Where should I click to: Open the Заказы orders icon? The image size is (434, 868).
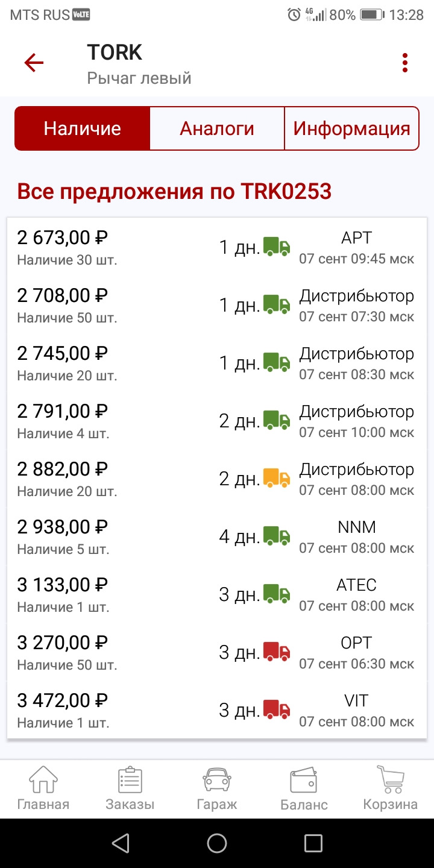[130, 779]
